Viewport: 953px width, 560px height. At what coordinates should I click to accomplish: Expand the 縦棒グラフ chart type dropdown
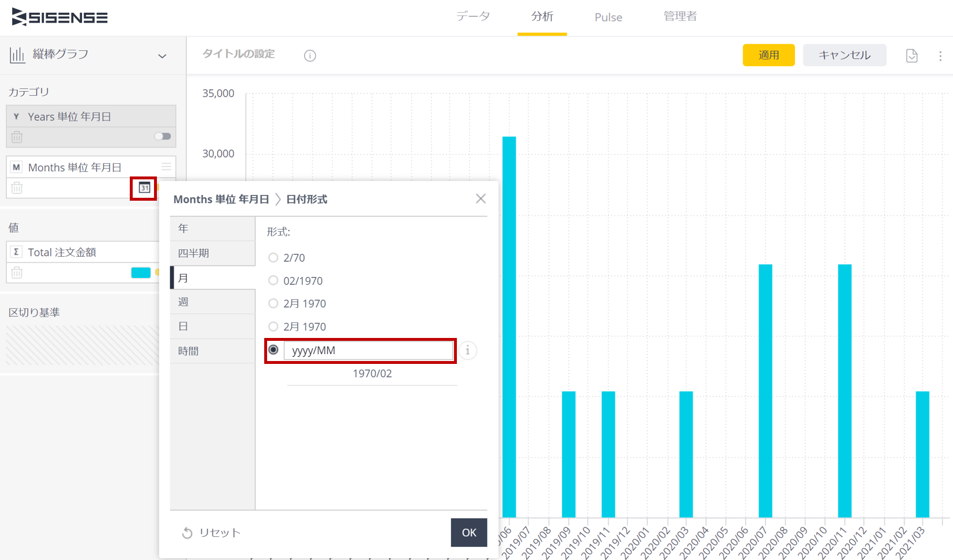click(x=162, y=56)
